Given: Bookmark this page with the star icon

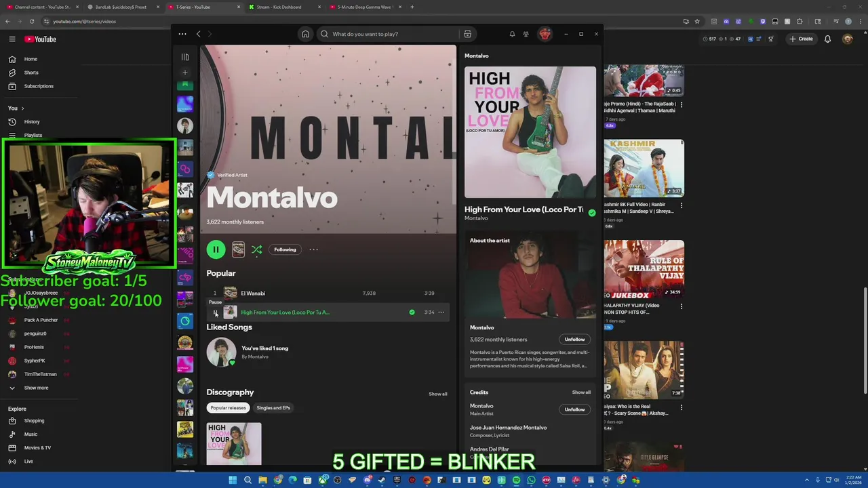Looking at the screenshot, I should [x=696, y=21].
